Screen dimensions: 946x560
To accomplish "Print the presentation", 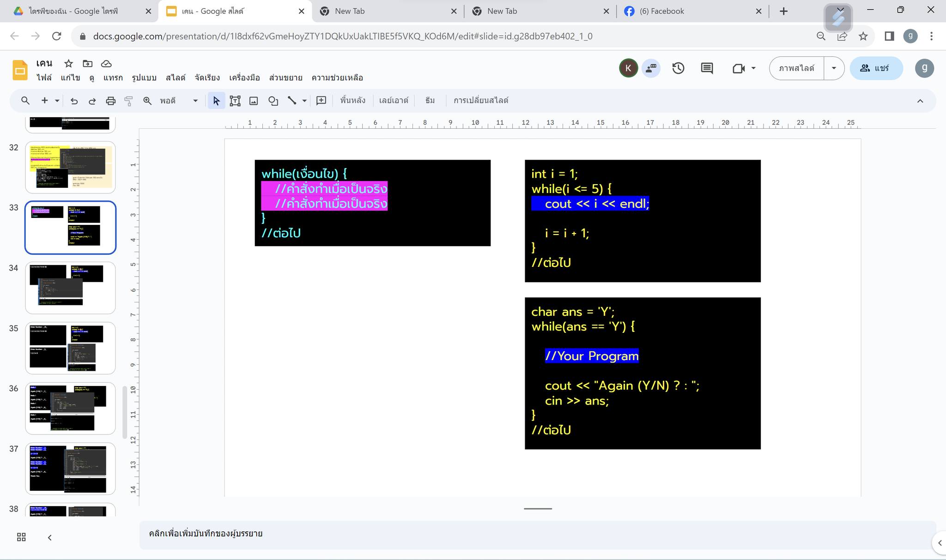I will pos(110,101).
